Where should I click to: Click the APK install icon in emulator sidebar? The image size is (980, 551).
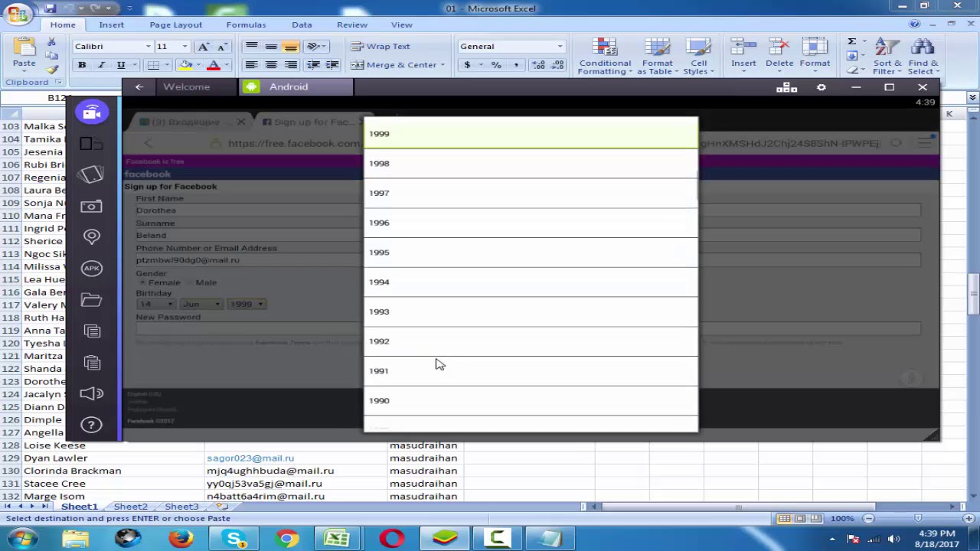click(92, 268)
